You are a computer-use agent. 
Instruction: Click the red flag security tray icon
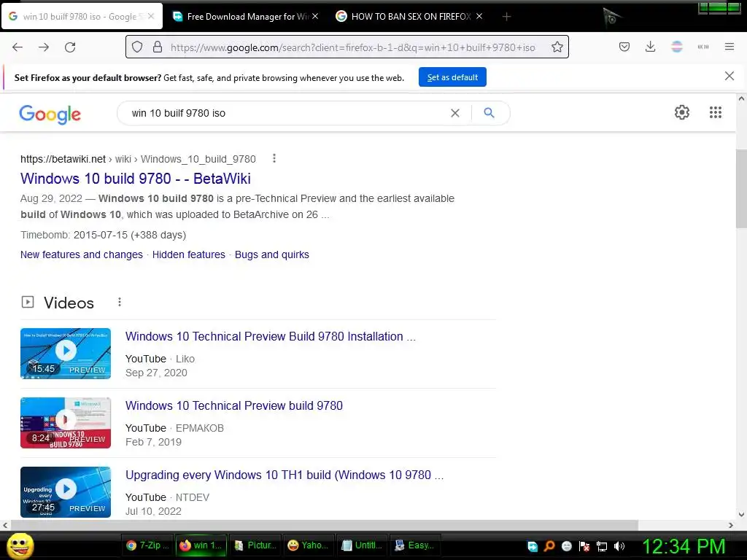584,546
